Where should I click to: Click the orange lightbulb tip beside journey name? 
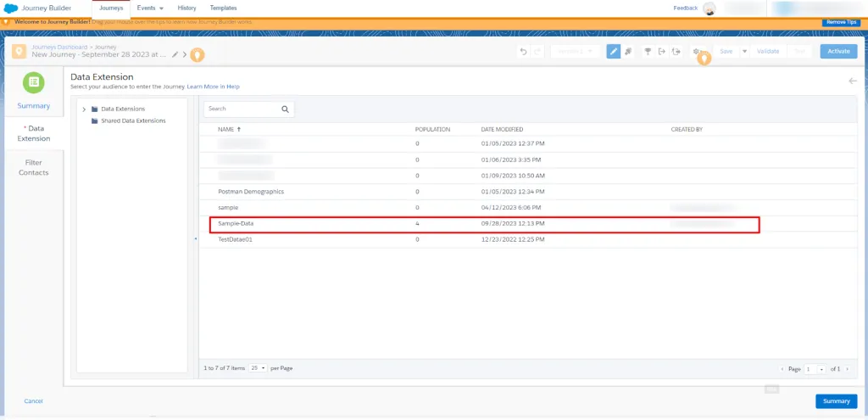(x=197, y=55)
